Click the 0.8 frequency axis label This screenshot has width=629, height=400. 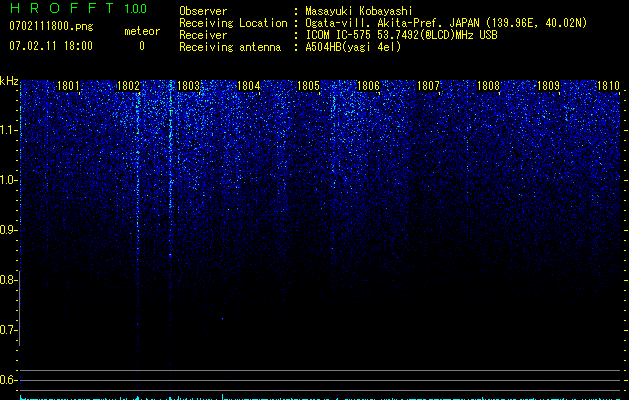pyautogui.click(x=8, y=280)
